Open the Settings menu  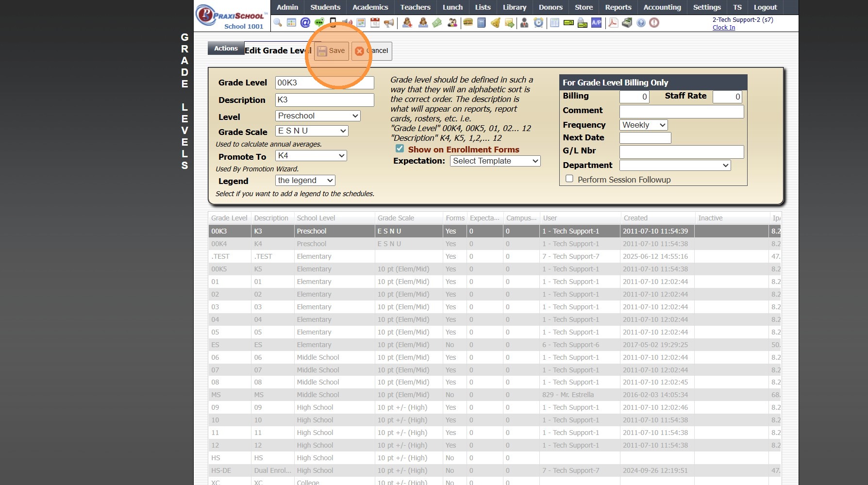tap(707, 7)
